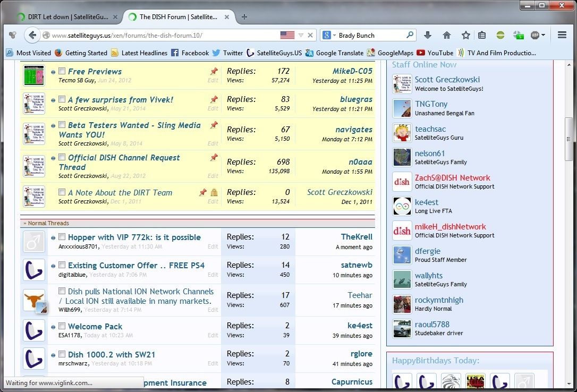Viewport: 577px width, 392px height.
Task: Click the US flag icon in address bar
Action: coord(287,35)
